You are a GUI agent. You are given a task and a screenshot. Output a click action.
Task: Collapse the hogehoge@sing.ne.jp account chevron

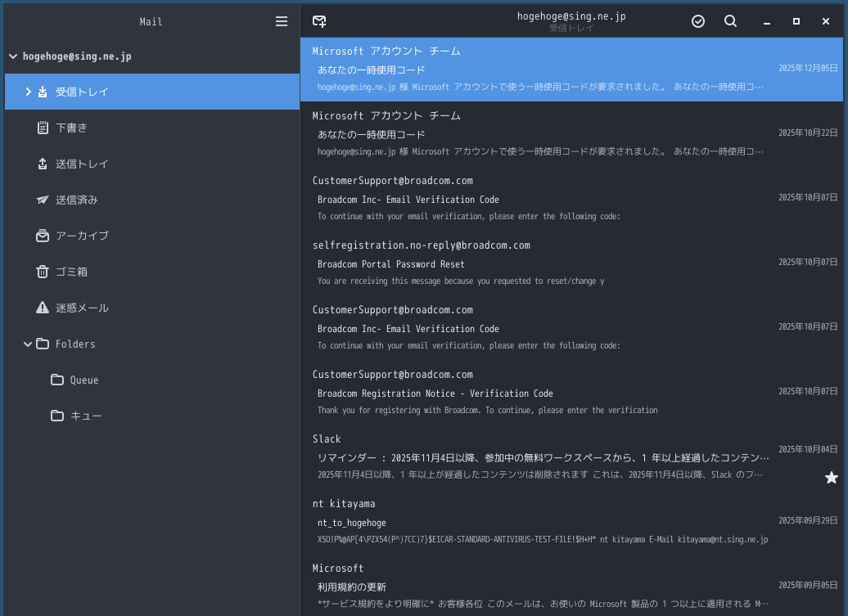click(x=13, y=56)
